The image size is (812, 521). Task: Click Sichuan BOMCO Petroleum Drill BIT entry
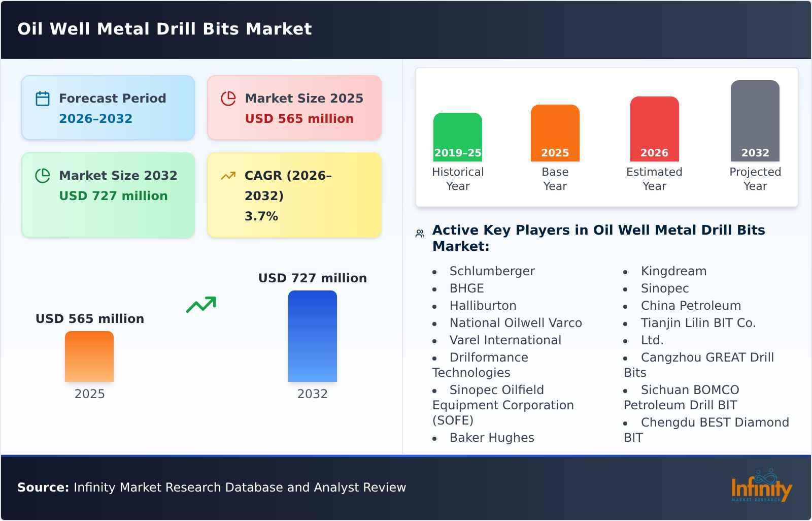(x=682, y=398)
